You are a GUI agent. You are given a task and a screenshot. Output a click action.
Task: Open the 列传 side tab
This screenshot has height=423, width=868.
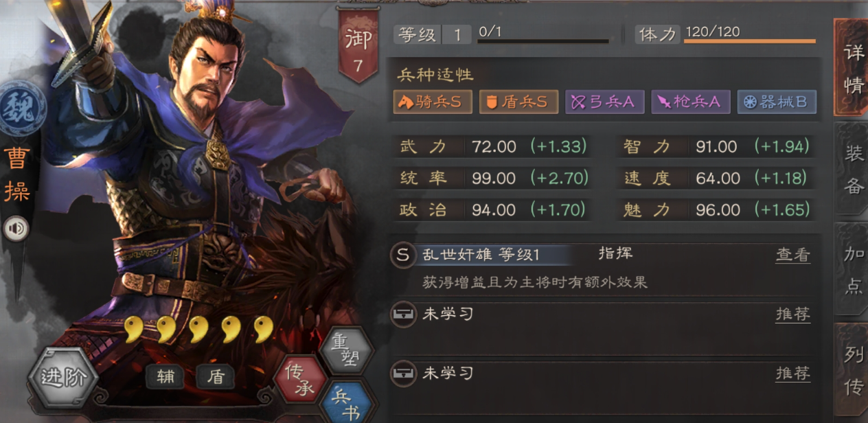(852, 369)
